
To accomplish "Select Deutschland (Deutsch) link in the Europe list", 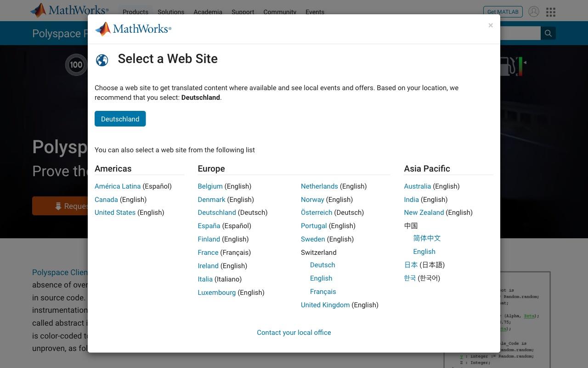I will [x=217, y=213].
